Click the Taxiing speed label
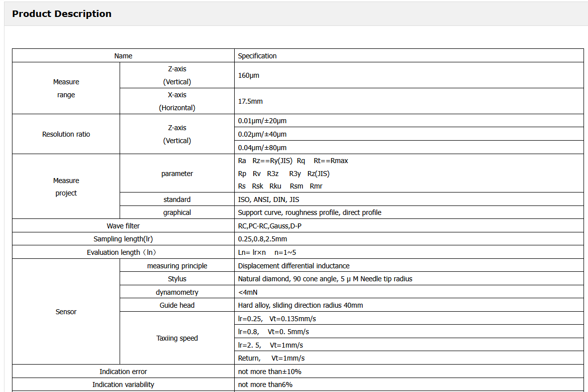The width and height of the screenshot is (588, 392). 177,338
